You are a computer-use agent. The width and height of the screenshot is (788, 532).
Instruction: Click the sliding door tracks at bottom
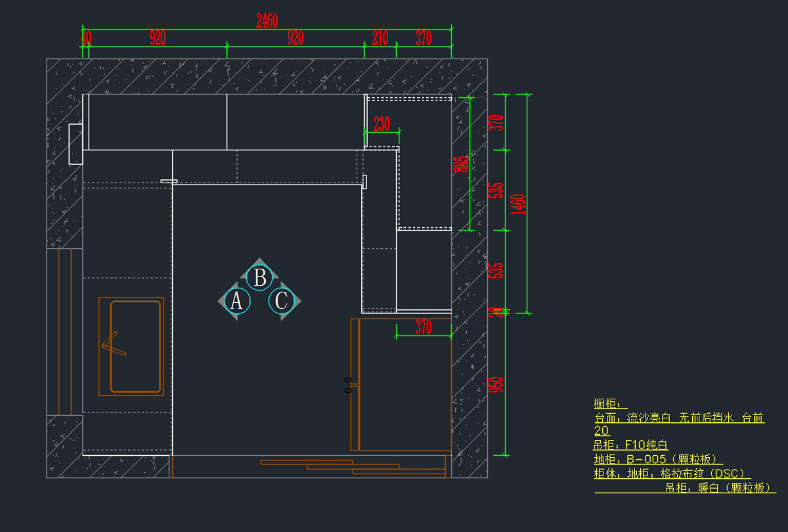353,466
